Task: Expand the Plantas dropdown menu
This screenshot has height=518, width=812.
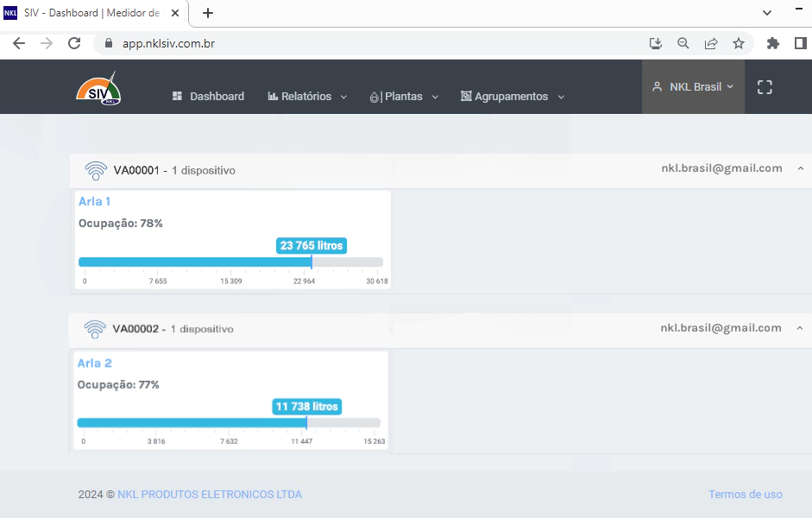Action: click(x=404, y=97)
